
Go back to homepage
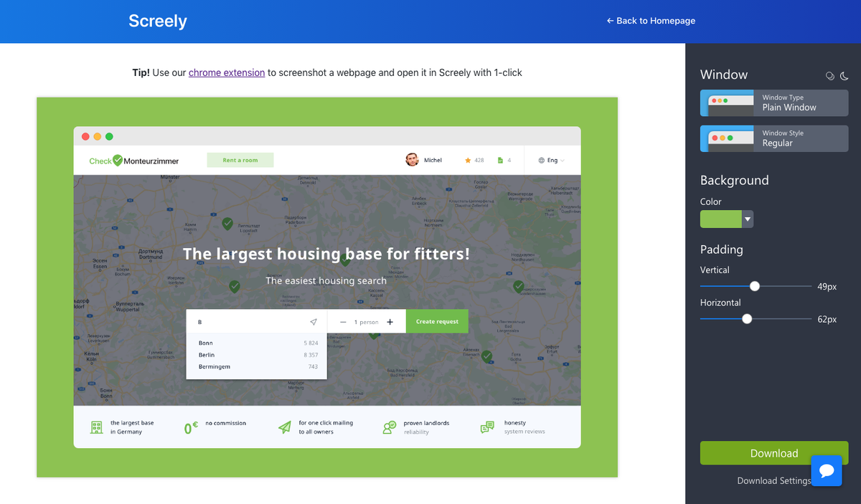[651, 21]
